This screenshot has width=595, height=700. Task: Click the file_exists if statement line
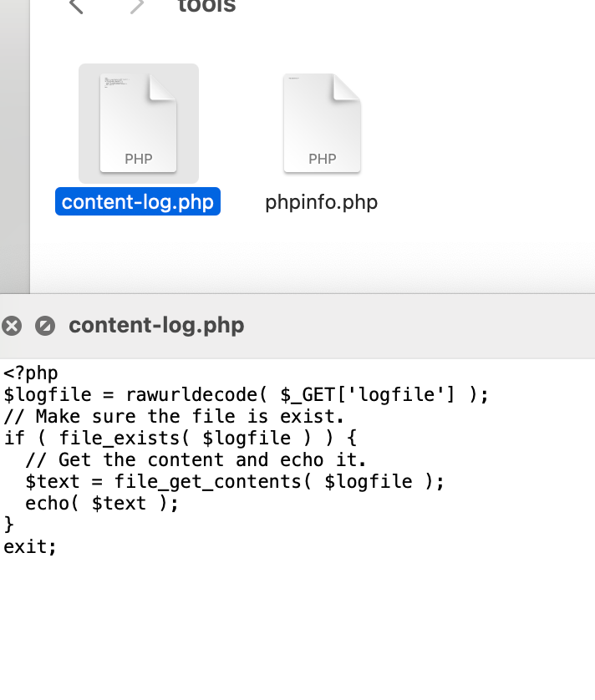(x=180, y=438)
